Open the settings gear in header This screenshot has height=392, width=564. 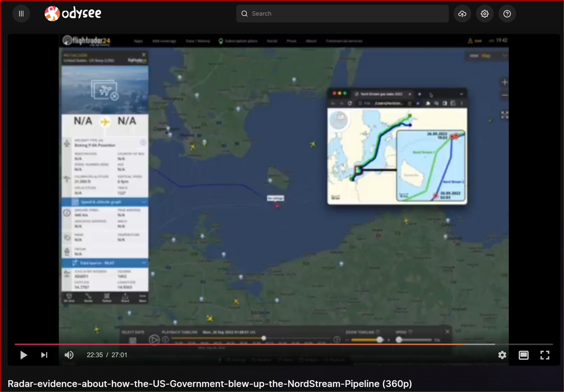point(485,14)
